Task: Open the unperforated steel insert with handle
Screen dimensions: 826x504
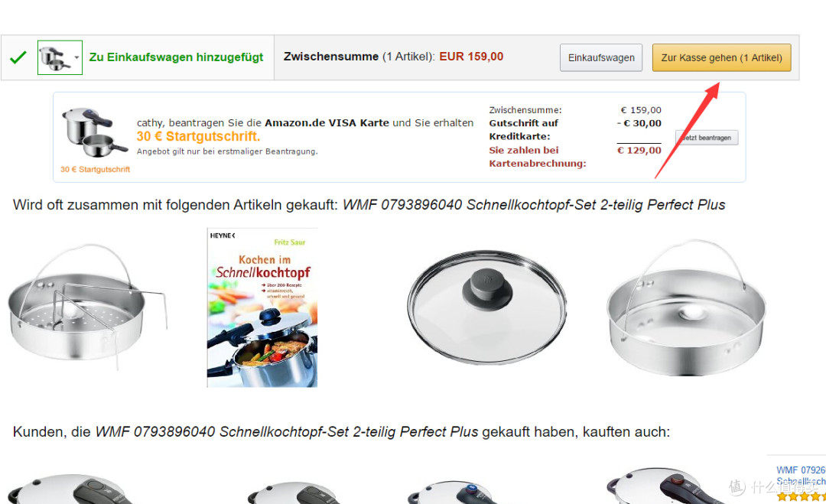Action: 686,307
